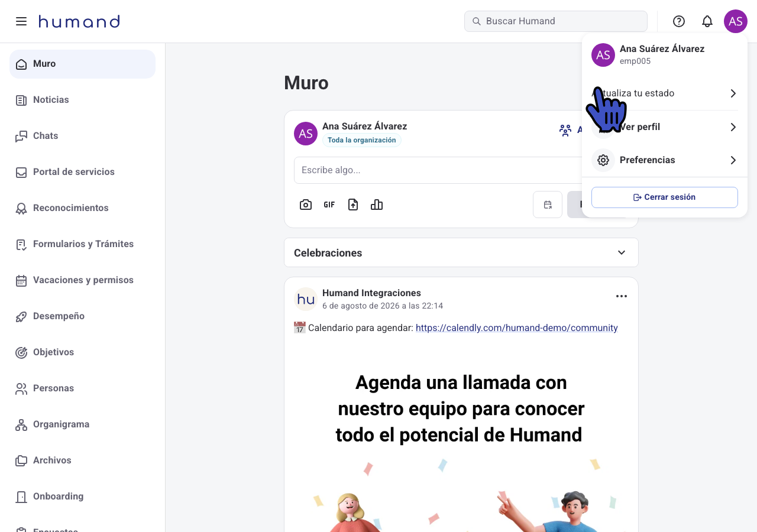Go to Noticias in the sidebar
The width and height of the screenshot is (757, 532).
[x=82, y=100]
